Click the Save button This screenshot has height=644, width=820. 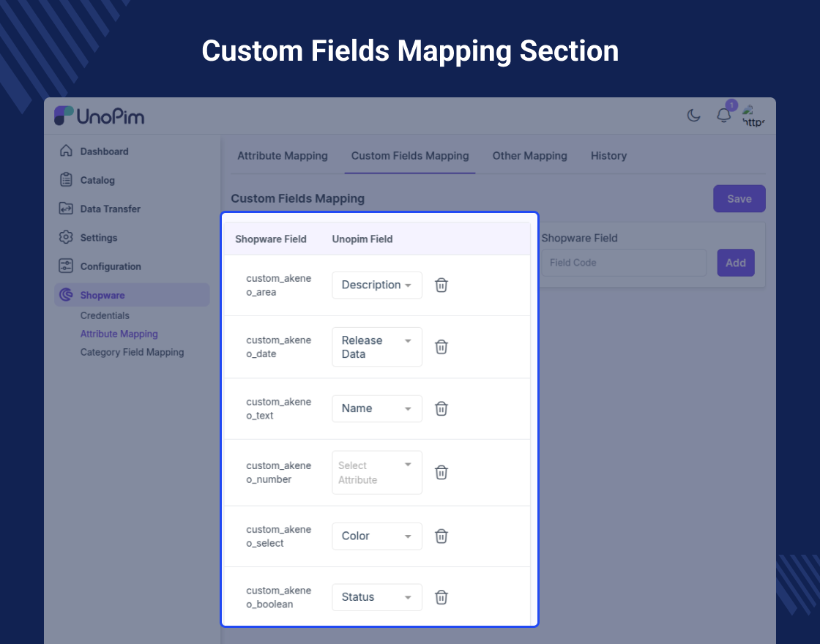[739, 198]
